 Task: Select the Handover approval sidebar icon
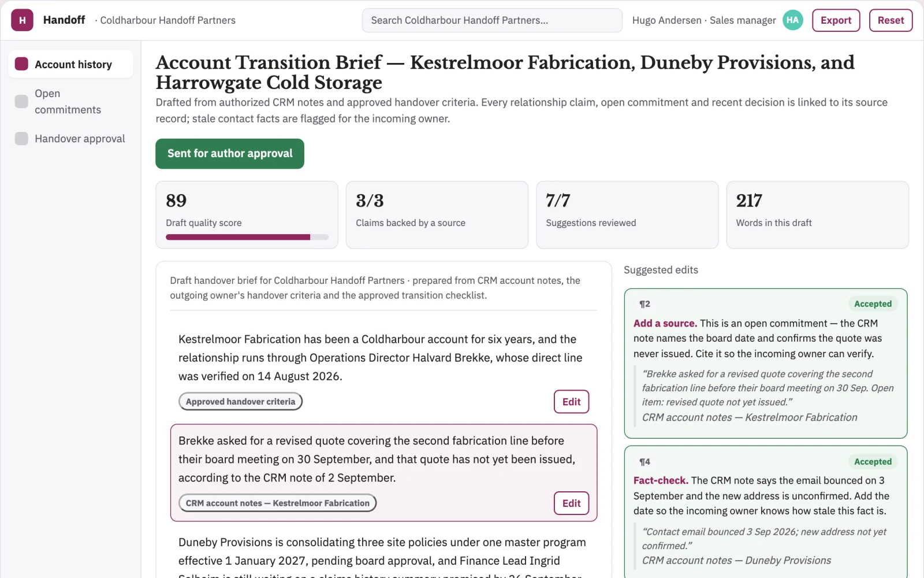click(x=21, y=139)
